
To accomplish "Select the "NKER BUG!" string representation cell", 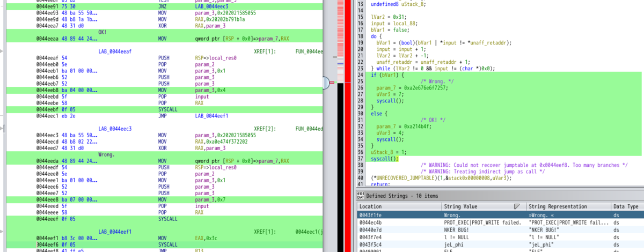I will tap(543, 229).
